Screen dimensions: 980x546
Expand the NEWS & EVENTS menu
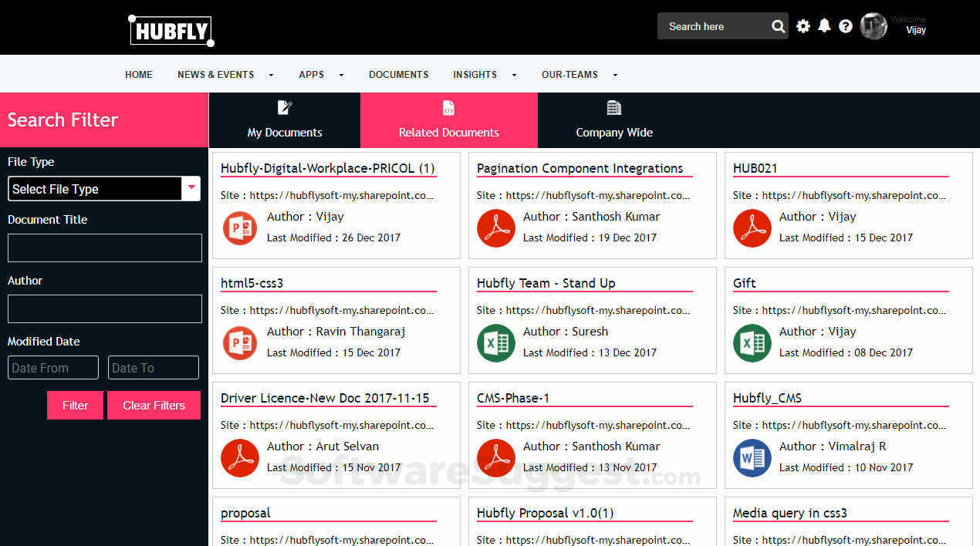coord(216,74)
